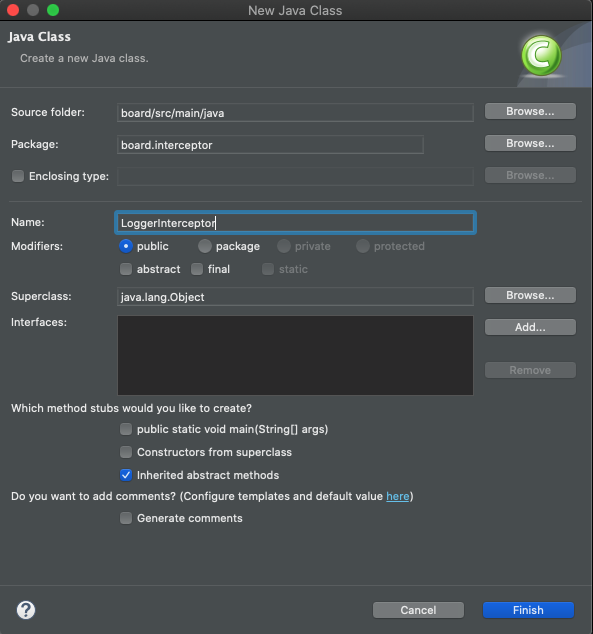Enable the Generate comments checkbox
This screenshot has width=593, height=634.
coord(126,518)
